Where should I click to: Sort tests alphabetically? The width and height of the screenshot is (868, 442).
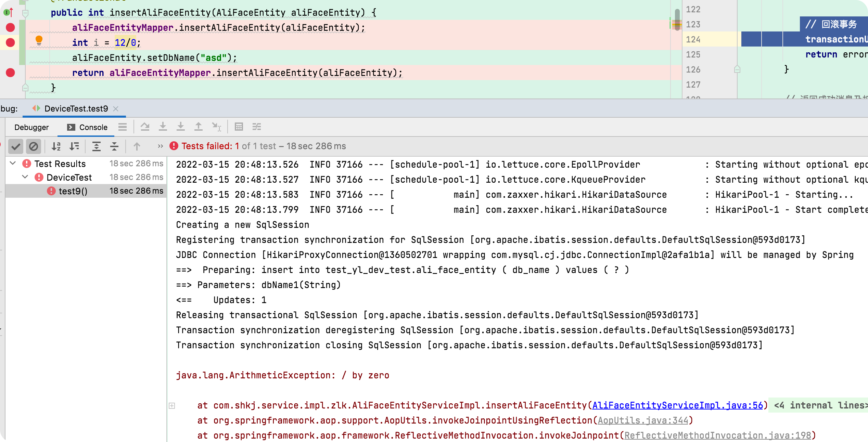[56, 146]
